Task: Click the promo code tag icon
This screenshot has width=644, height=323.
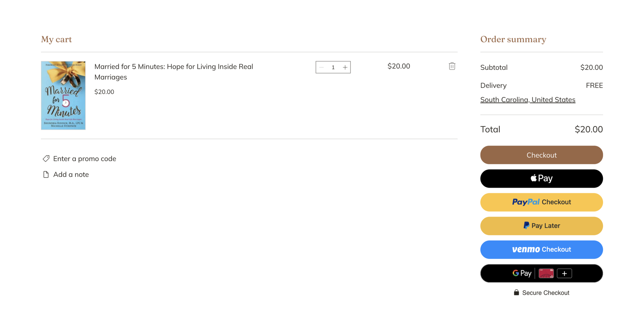Action: coord(46,158)
